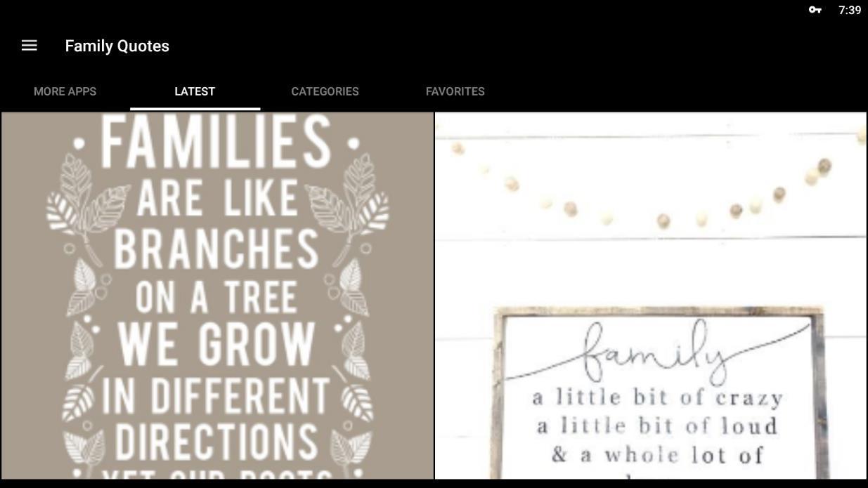The height and width of the screenshot is (488, 868).
Task: Tap the 'BRANCHES' word in left quote
Action: 216,249
